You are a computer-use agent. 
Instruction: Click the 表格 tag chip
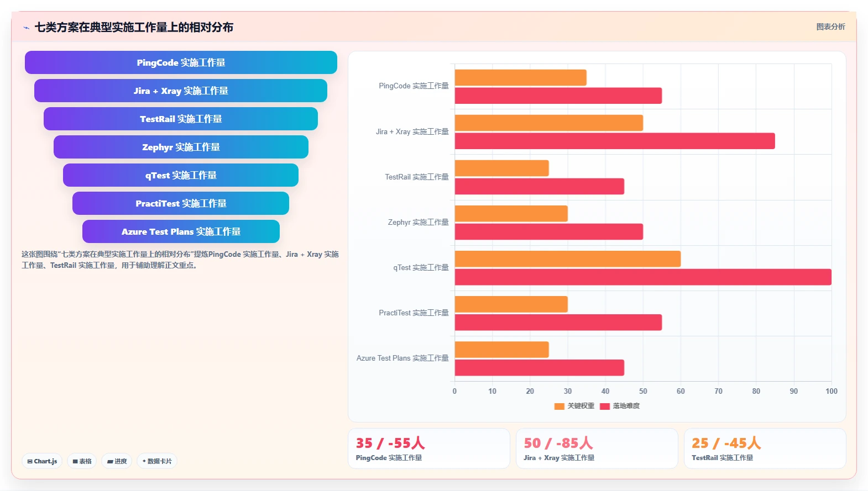coord(82,461)
